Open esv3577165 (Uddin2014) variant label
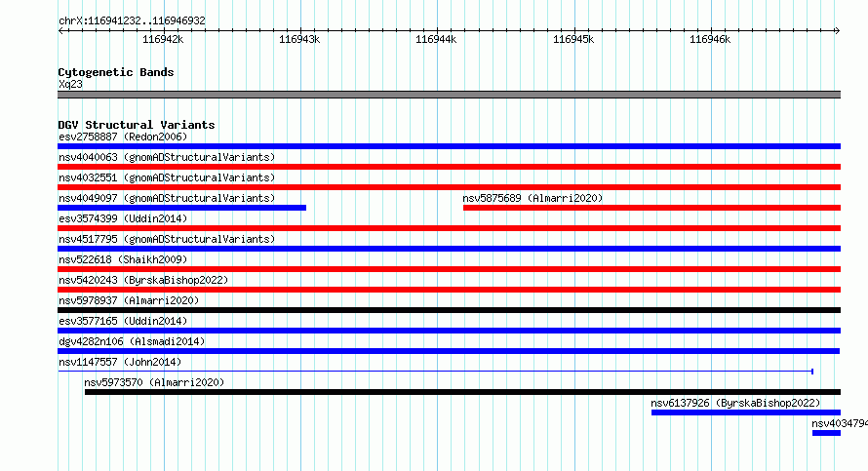 coord(123,321)
